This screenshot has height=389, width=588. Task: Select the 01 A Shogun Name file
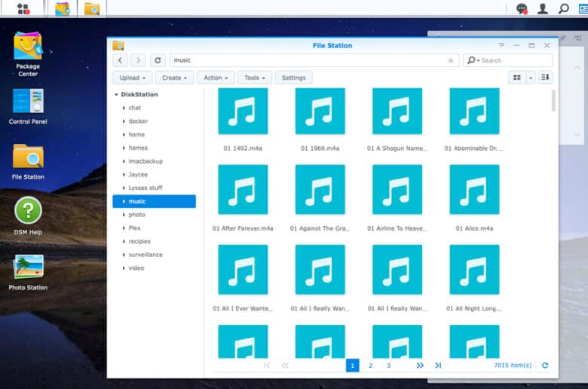[397, 120]
